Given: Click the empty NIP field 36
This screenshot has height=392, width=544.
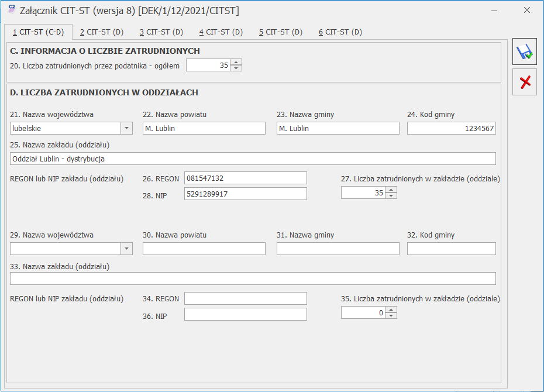Looking at the screenshot, I should tap(245, 314).
